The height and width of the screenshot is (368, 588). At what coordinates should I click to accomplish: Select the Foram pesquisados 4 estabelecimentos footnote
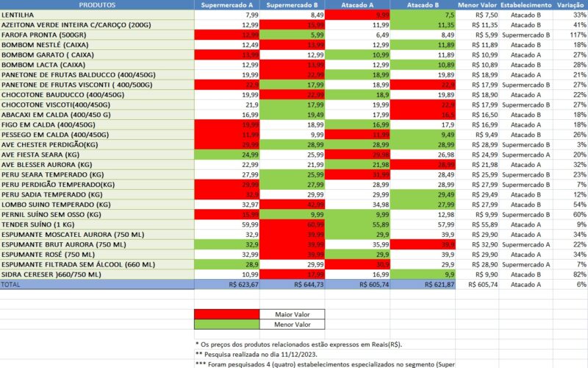tap(325, 364)
